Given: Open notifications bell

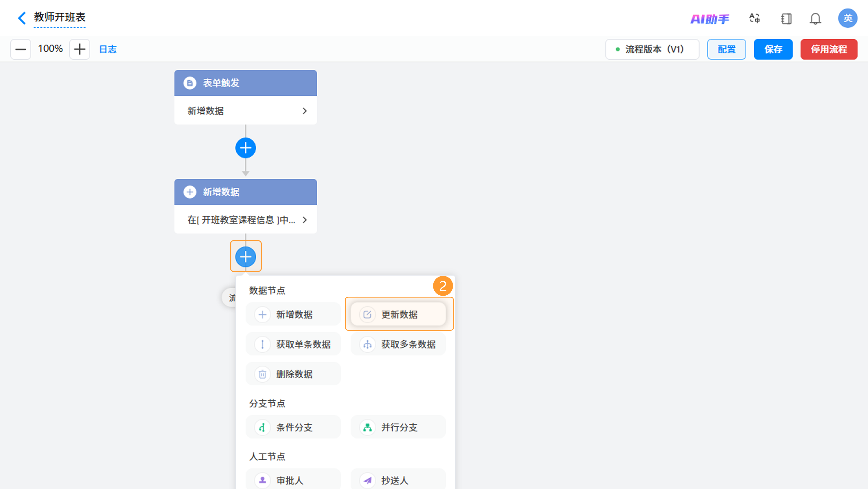Looking at the screenshot, I should (815, 19).
